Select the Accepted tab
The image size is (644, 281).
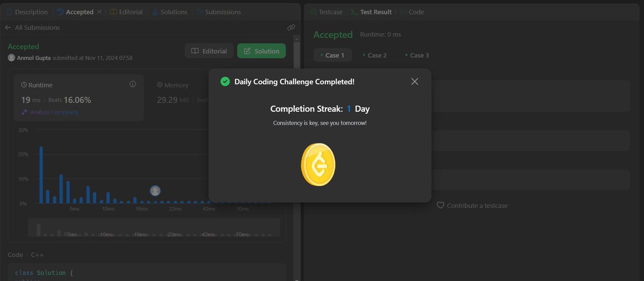[75, 12]
